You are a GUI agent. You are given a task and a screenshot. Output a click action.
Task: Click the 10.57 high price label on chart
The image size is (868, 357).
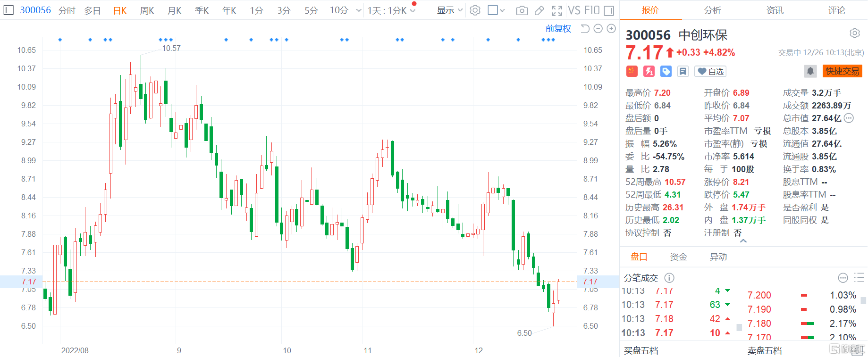click(171, 49)
